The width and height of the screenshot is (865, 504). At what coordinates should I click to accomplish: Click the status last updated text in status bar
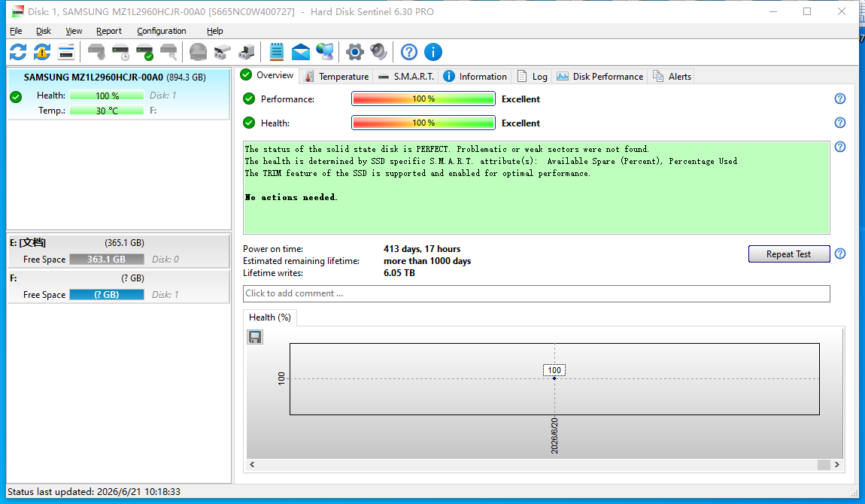[x=94, y=492]
